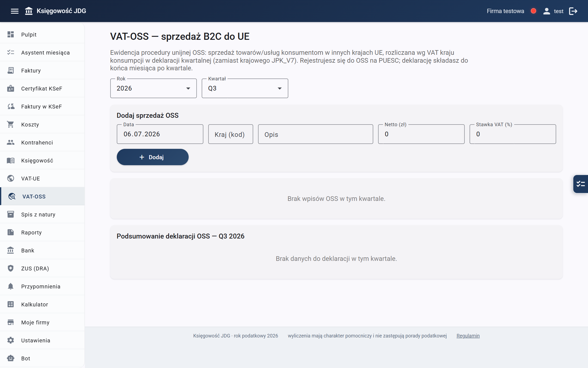Image resolution: width=588 pixels, height=368 pixels.
Task: Open the hamburger navigation menu
Action: [15, 11]
